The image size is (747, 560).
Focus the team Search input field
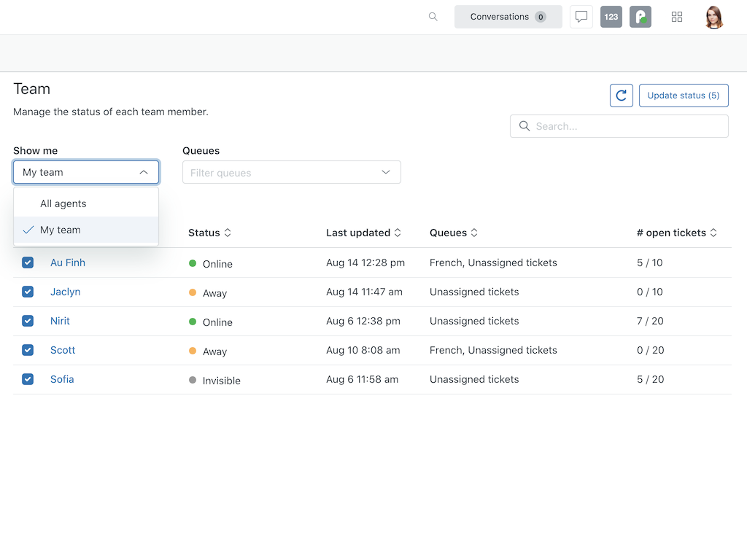pos(627,126)
